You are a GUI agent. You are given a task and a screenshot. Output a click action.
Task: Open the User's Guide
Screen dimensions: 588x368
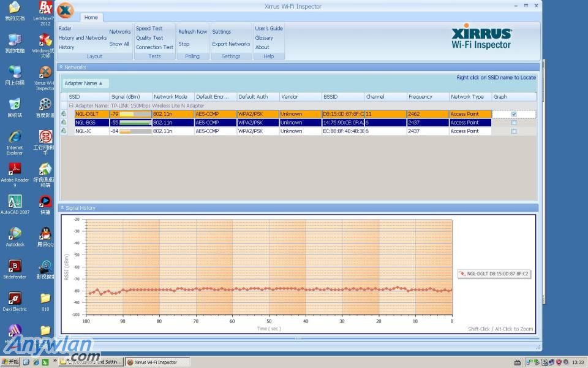(269, 28)
